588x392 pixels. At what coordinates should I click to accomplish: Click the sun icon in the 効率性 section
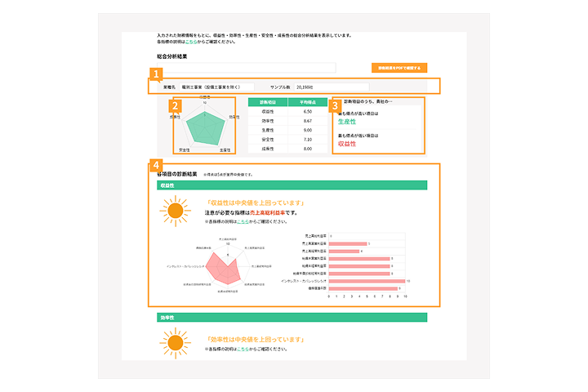tap(174, 343)
